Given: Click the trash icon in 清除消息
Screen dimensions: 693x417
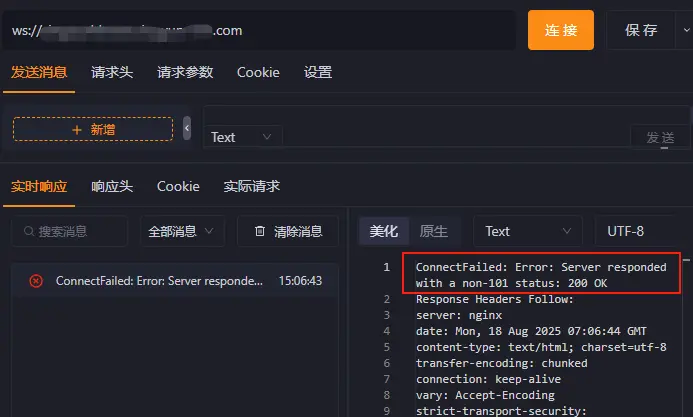Looking at the screenshot, I should pos(260,231).
